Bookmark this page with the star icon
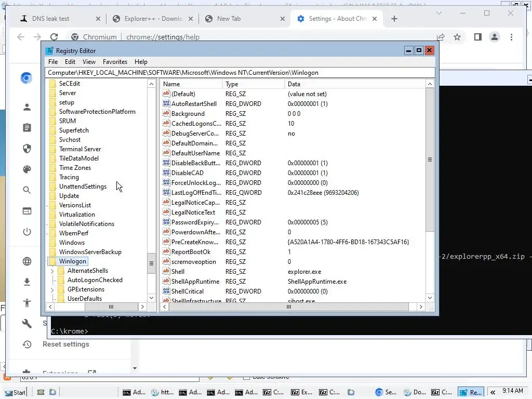Viewport: 532px width, 399px height. tap(457, 37)
